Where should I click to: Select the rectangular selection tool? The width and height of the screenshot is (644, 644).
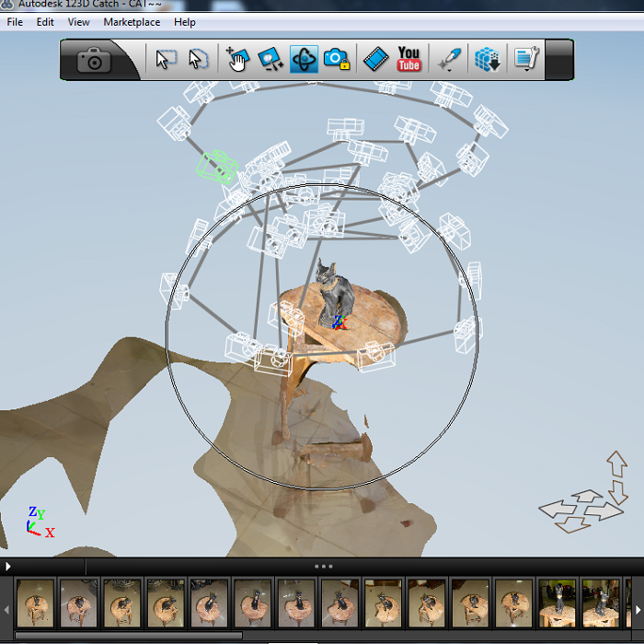pos(166,60)
